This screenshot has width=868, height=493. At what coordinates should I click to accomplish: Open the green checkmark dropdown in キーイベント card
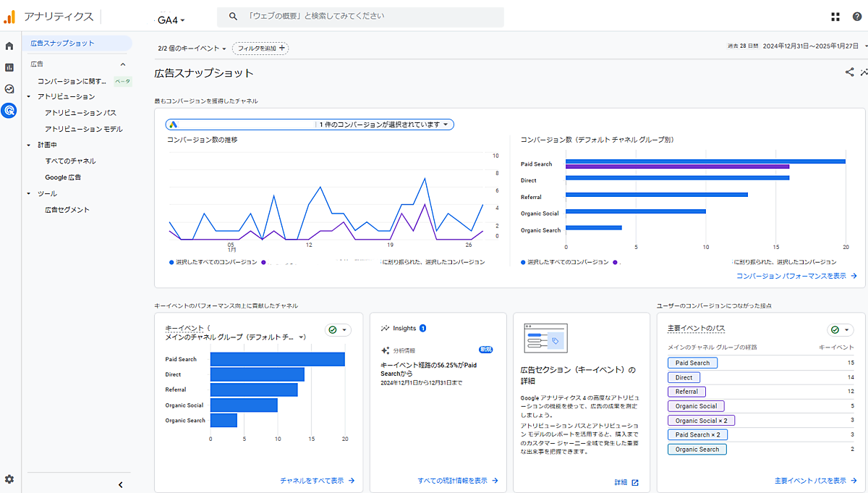pos(337,329)
